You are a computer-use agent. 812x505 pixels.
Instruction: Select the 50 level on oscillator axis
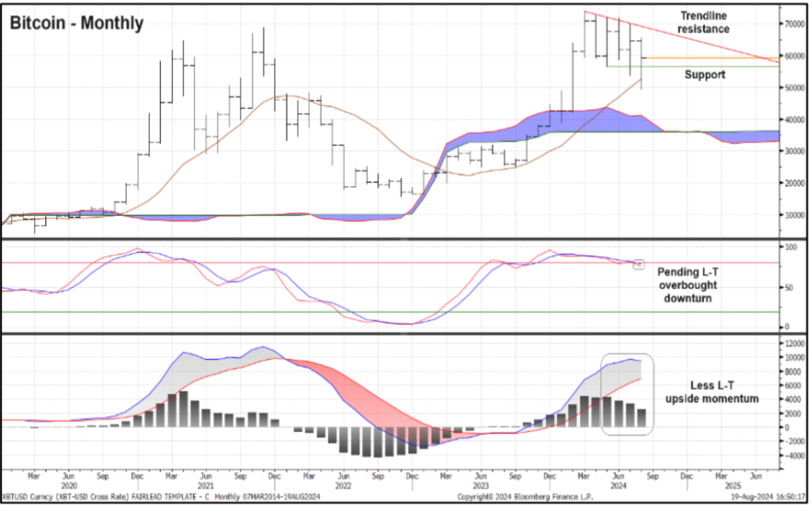(789, 287)
